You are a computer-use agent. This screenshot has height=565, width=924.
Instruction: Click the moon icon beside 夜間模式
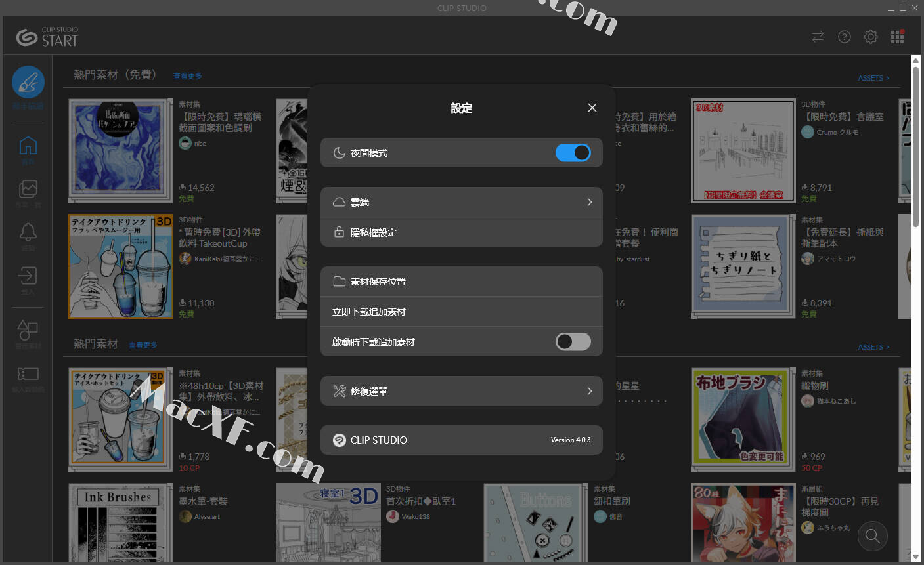click(x=339, y=153)
